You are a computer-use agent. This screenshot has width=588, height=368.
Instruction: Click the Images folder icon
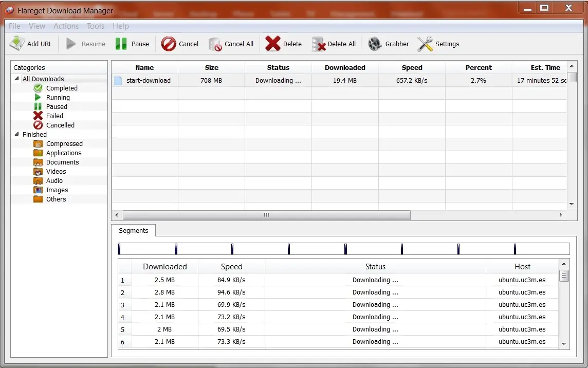tap(38, 190)
